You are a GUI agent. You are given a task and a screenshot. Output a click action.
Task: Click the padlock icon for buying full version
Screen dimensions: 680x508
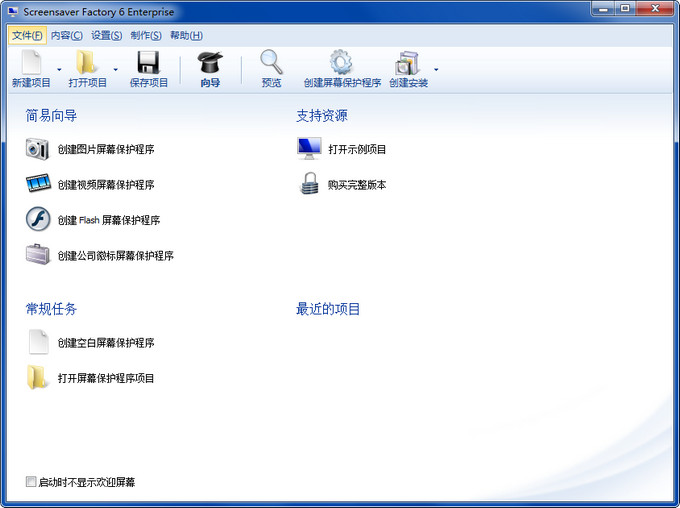pyautogui.click(x=309, y=184)
